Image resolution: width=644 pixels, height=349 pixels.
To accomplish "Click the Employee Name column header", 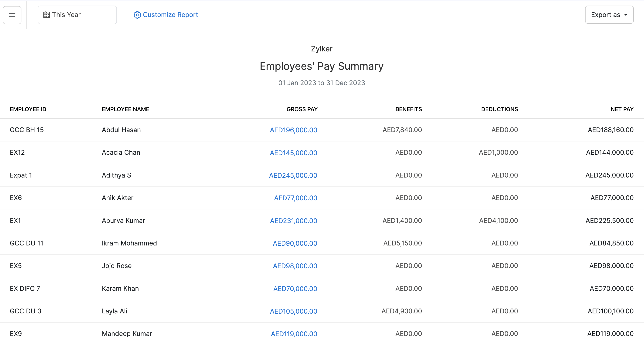I will (125, 109).
